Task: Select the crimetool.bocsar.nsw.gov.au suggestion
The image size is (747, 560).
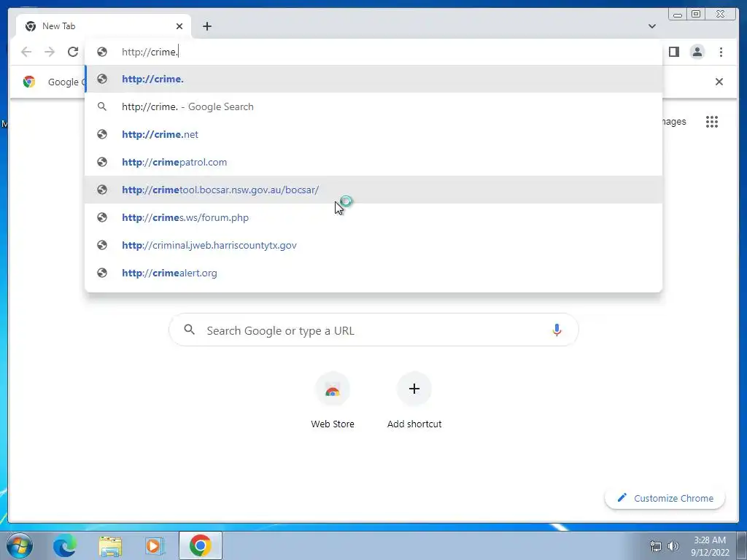Action: coord(373,190)
